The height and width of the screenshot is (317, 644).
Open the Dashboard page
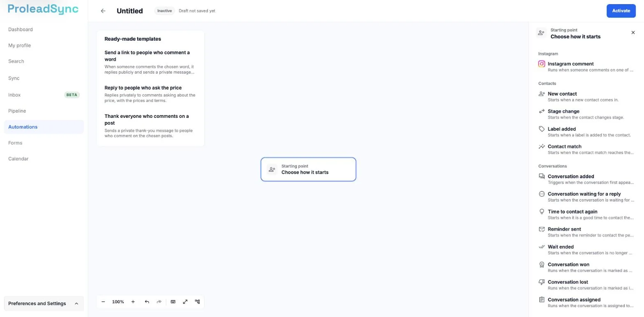pos(44,30)
